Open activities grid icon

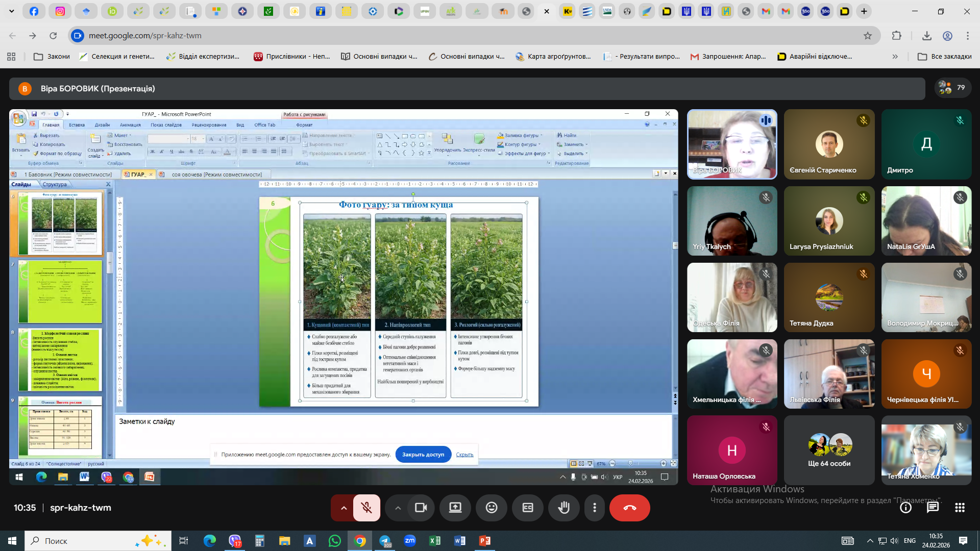pyautogui.click(x=960, y=508)
